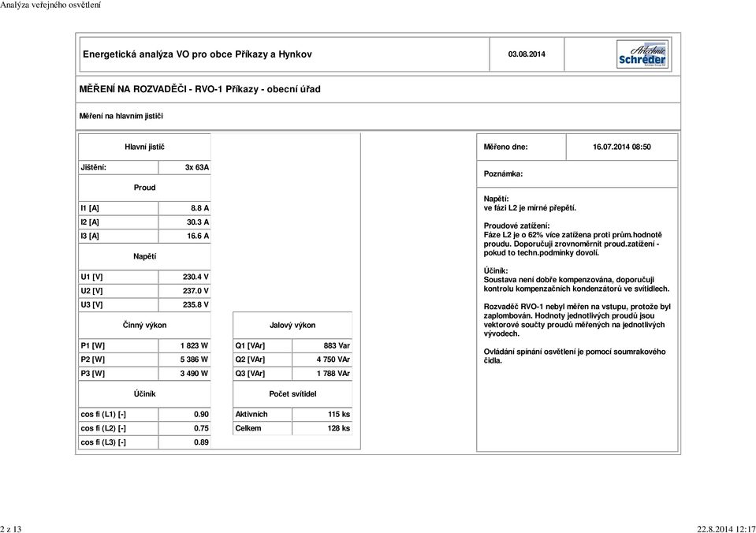Click the note line 'Ovládání spínání osvětlení je pomocí soumrakového'
The height and width of the screenshot is (533, 756).
575,352
